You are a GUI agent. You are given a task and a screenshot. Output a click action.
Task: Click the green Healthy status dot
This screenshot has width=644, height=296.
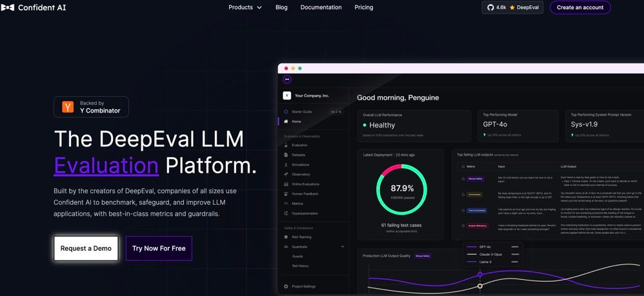click(365, 125)
